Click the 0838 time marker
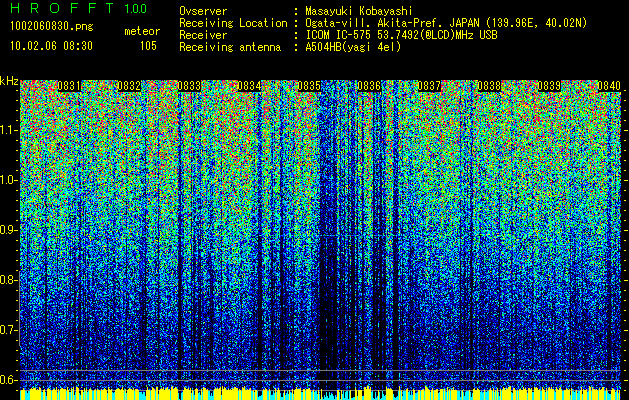Image resolution: width=629 pixels, height=400 pixels. 489,86
